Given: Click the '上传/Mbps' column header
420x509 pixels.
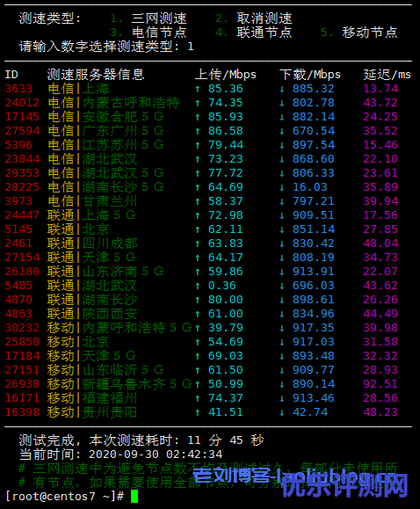Looking at the screenshot, I should pyautogui.click(x=226, y=75).
